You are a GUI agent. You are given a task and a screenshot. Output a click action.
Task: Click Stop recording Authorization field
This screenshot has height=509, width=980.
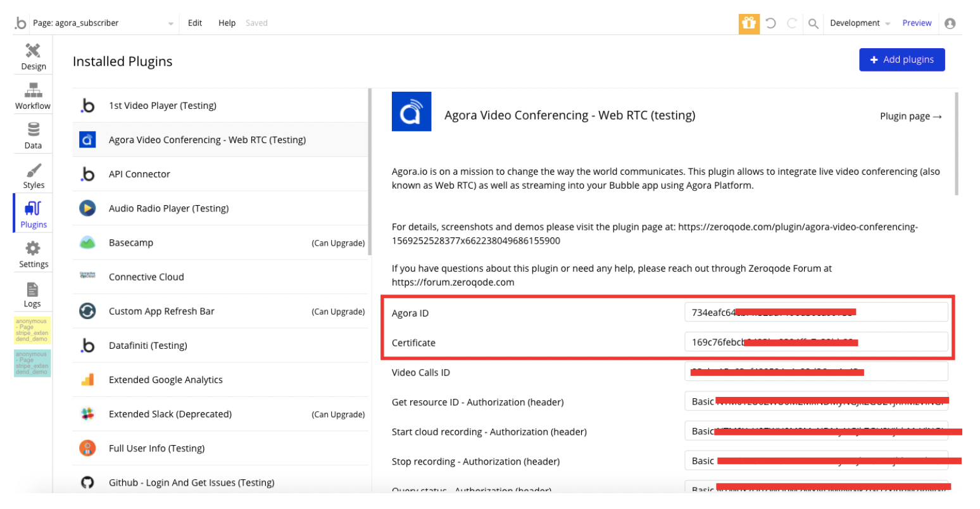(816, 461)
